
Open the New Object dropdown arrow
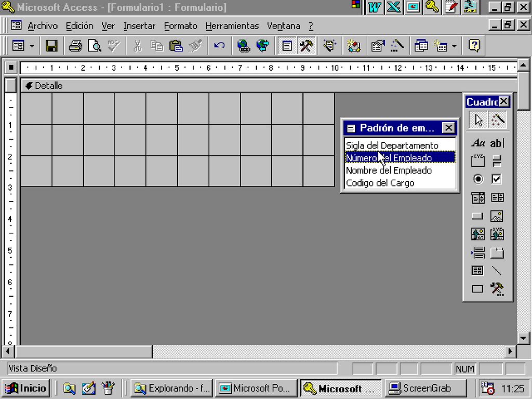[x=454, y=46]
